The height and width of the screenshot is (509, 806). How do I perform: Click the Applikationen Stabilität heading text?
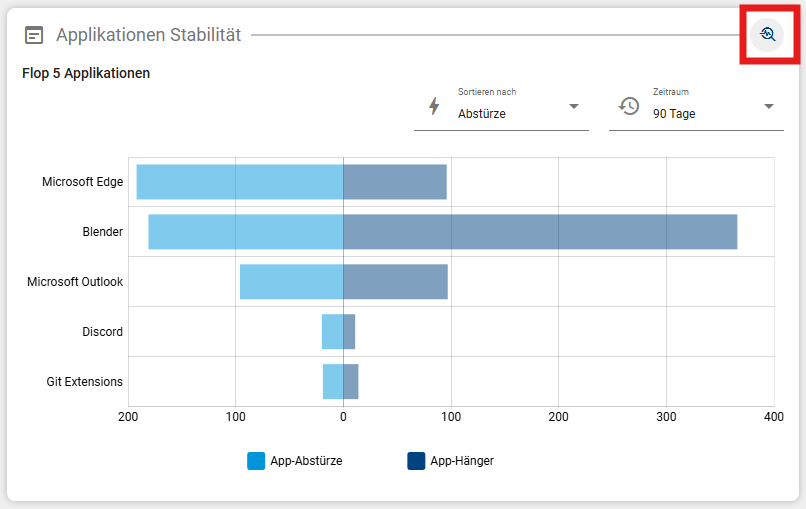click(x=148, y=35)
